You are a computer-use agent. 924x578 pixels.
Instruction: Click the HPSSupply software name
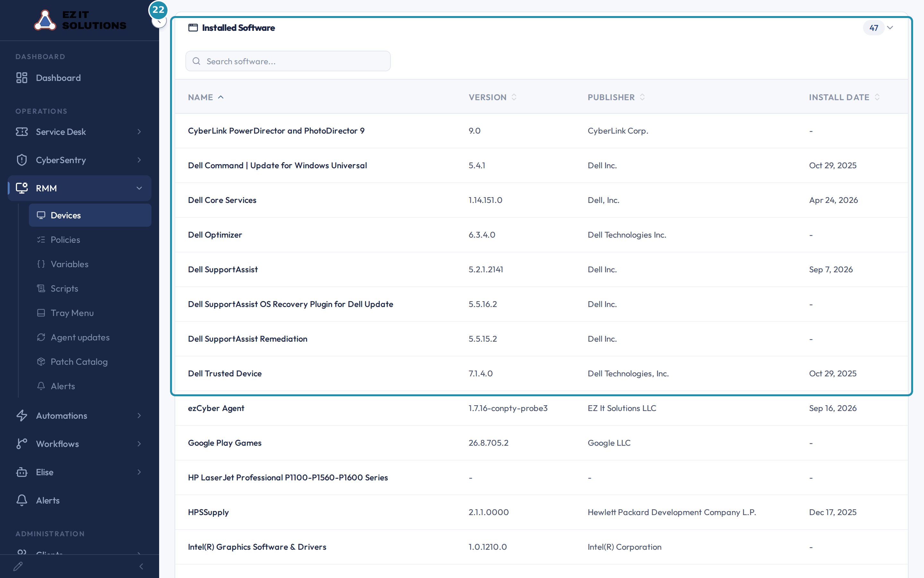208,512
